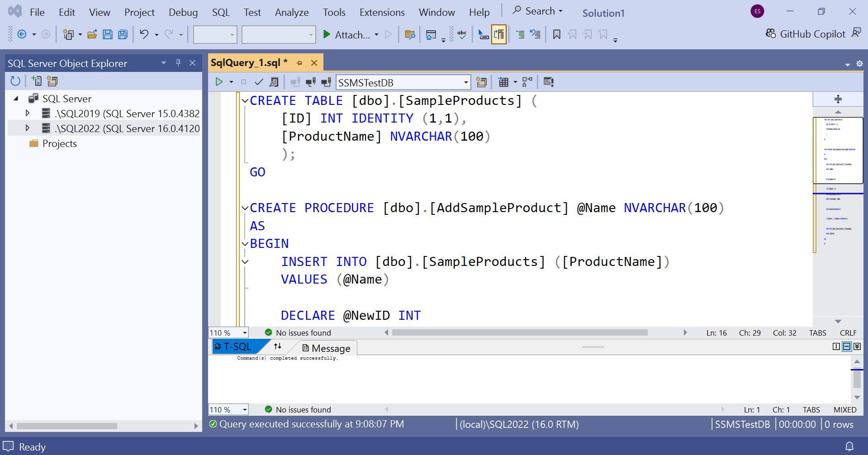
Task: Open the Tools menu
Action: (x=333, y=12)
